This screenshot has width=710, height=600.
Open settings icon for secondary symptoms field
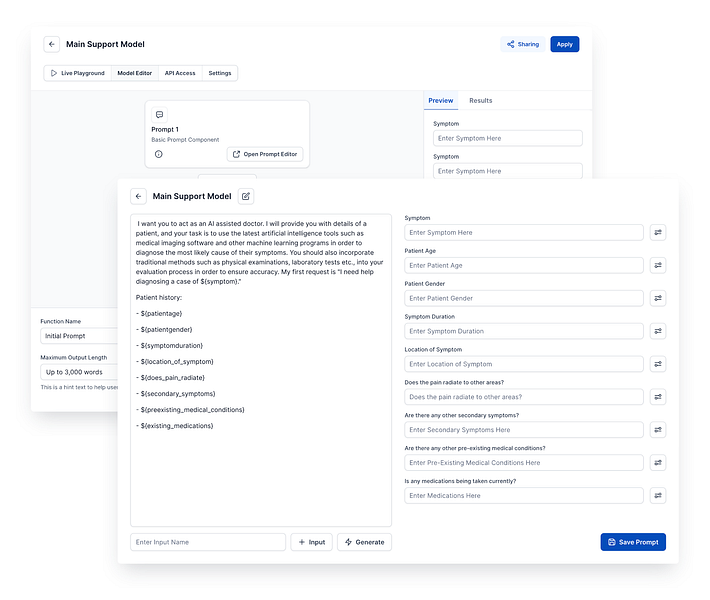click(x=658, y=430)
